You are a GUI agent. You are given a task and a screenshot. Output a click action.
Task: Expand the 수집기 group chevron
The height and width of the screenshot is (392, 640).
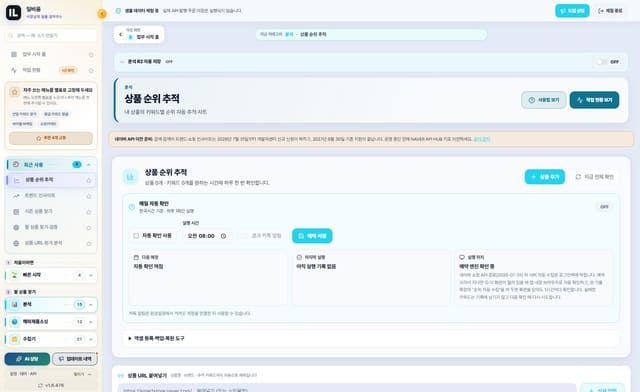point(91,339)
